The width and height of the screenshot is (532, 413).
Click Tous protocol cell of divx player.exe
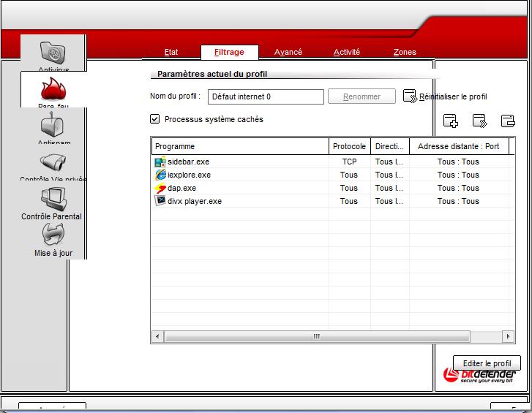point(349,201)
